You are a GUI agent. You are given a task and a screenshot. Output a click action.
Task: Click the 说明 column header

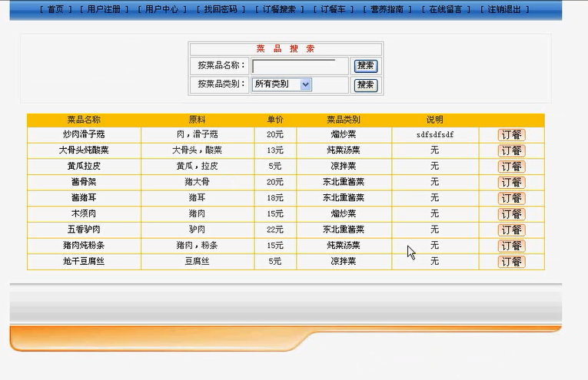(435, 120)
